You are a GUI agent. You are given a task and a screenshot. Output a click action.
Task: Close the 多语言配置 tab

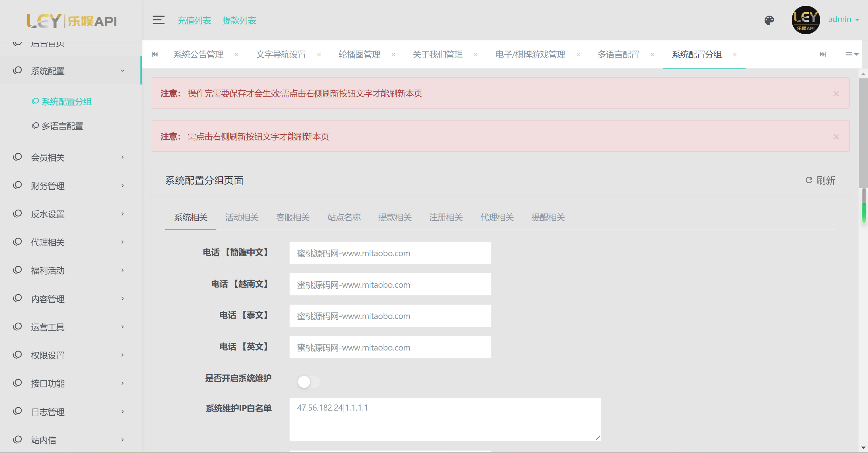[x=652, y=54]
